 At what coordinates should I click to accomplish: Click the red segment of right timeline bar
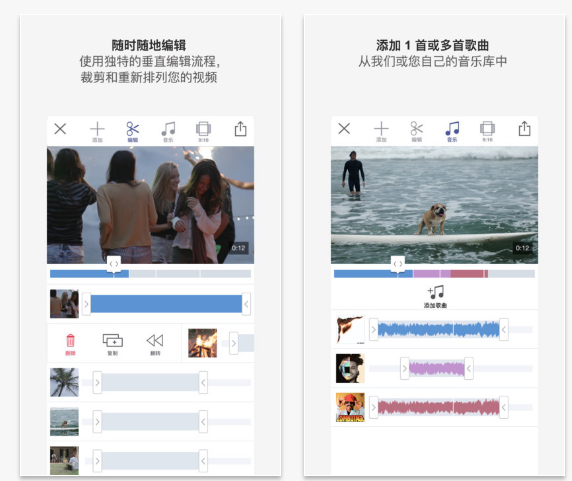click(469, 274)
